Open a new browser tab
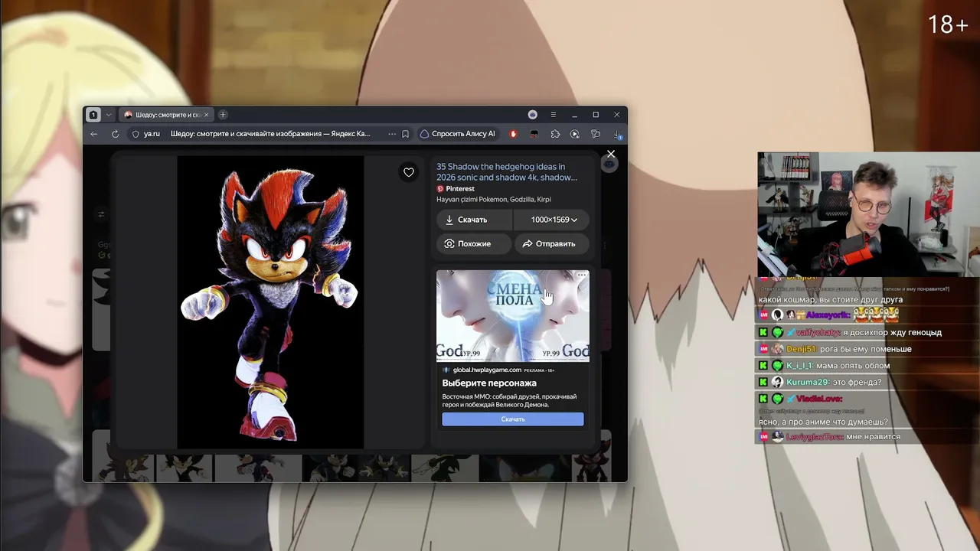Viewport: 980px width, 551px height. [223, 115]
